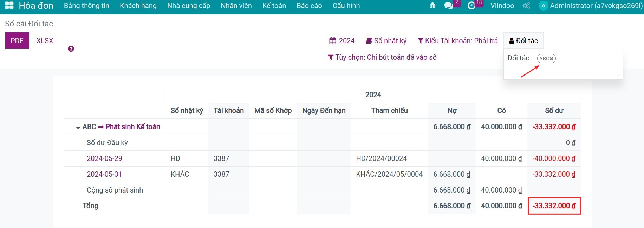
Task: Open the Cấu hình menu
Action: pyautogui.click(x=346, y=6)
